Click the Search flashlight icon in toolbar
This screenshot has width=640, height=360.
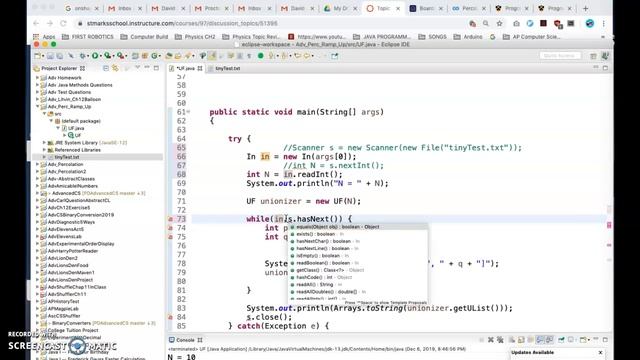[x=188, y=56]
